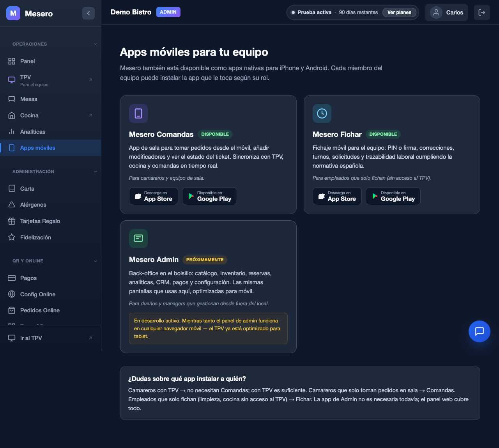Screen dimensions: 499x448
Task: Open the Carta menu entry
Action: click(51, 189)
